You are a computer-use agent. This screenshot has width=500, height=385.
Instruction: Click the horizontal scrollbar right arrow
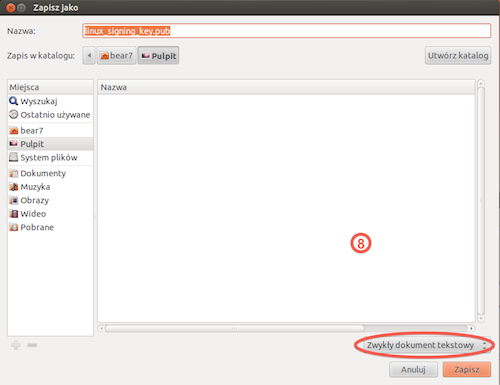[x=471, y=328]
